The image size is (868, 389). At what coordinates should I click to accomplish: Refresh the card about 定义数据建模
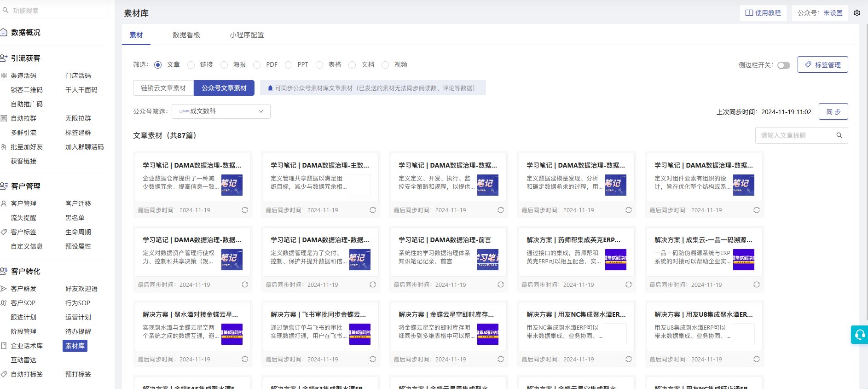point(629,210)
